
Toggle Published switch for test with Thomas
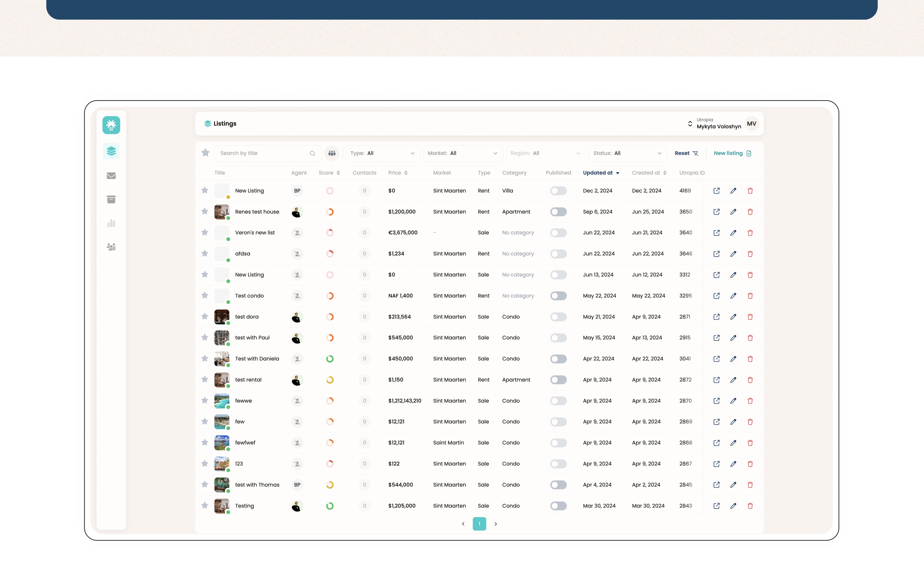pos(558,485)
